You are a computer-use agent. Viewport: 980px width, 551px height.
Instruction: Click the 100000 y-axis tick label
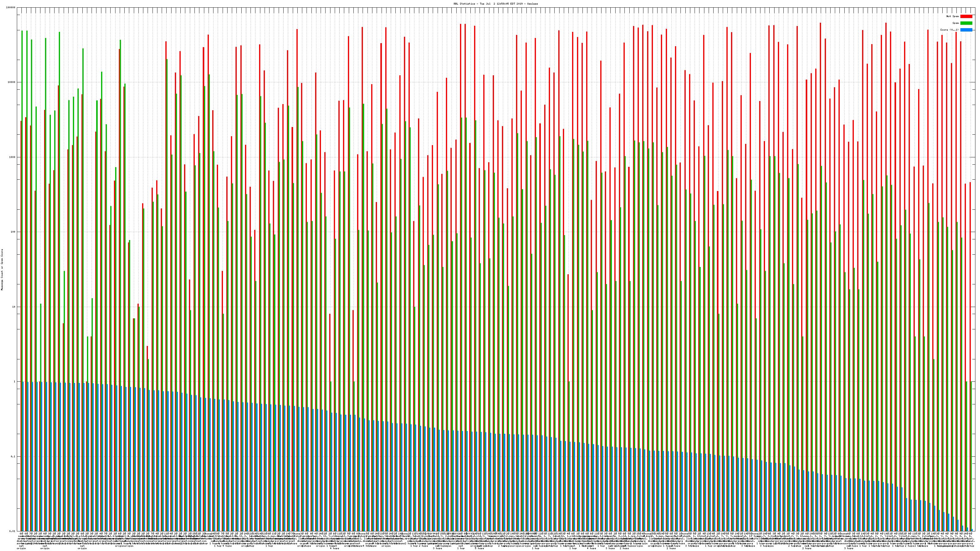coord(11,8)
